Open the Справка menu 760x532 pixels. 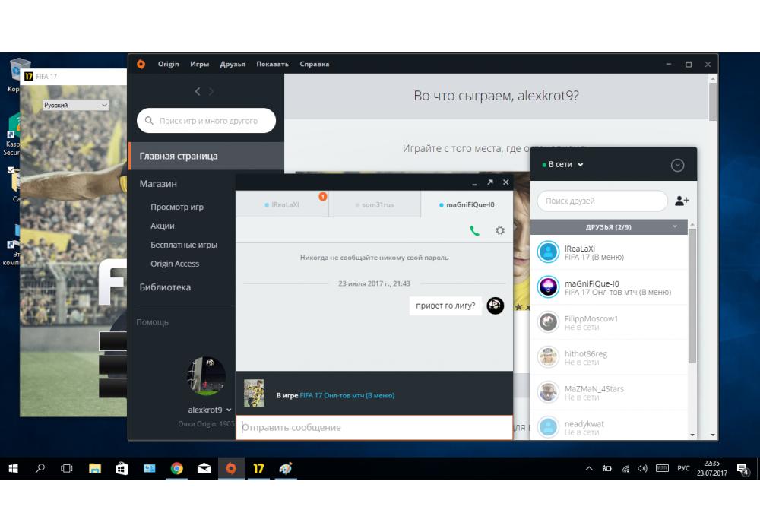coord(314,64)
